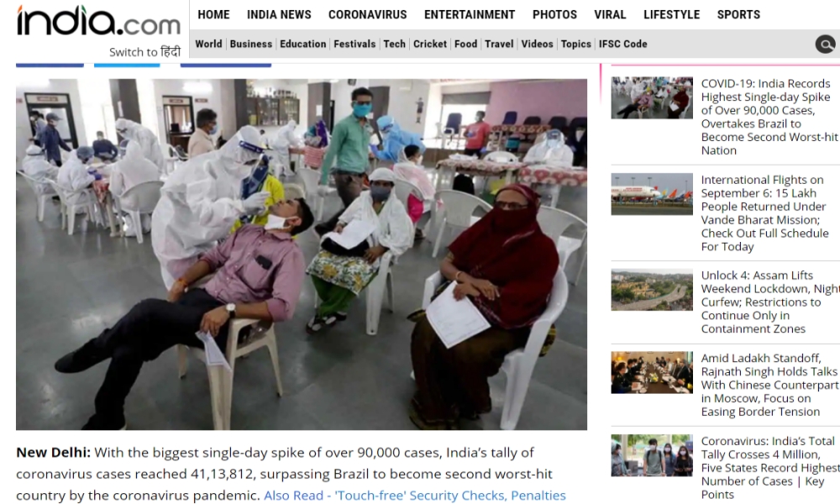Click the masked people Coronavirus tally thumbnail
The width and height of the screenshot is (840, 504).
[652, 455]
